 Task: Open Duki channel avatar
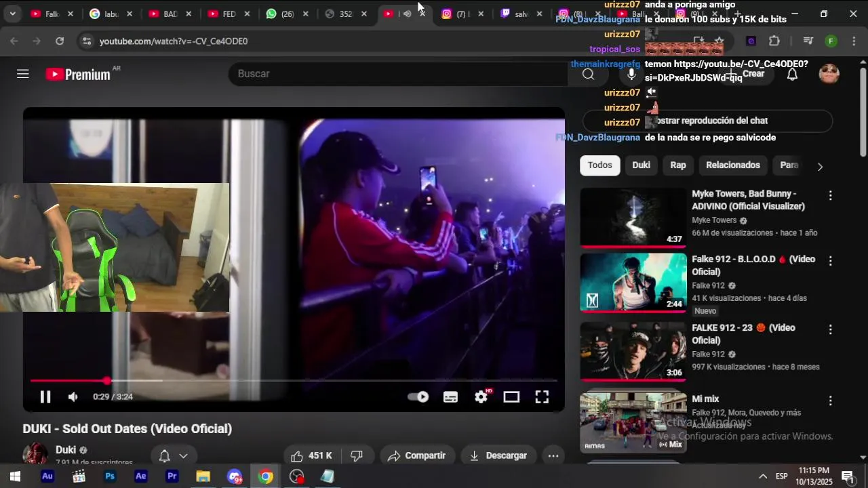(x=35, y=454)
